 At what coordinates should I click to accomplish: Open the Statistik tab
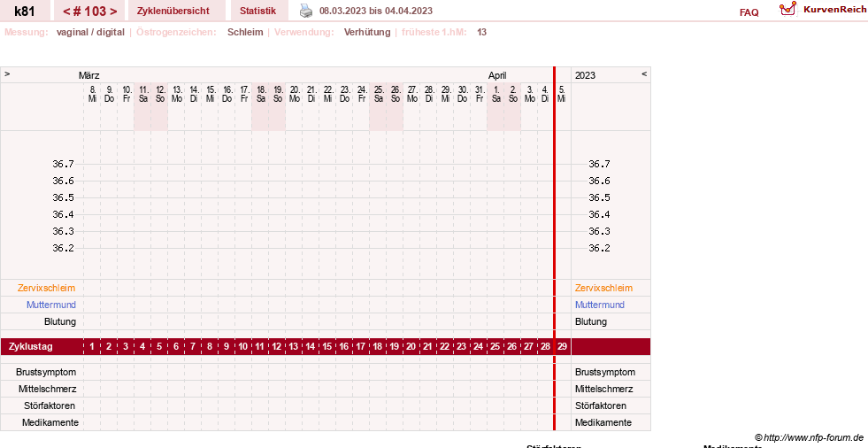click(258, 11)
